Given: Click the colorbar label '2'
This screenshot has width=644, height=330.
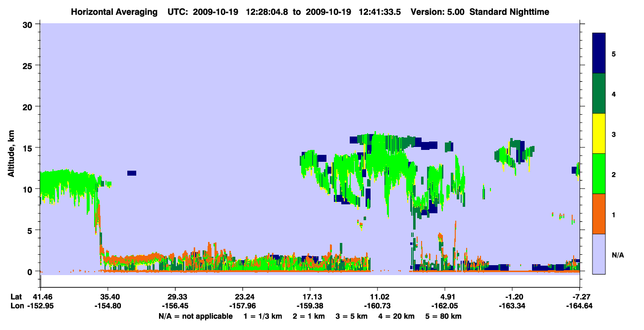Looking at the screenshot, I should pyautogui.click(x=614, y=175).
